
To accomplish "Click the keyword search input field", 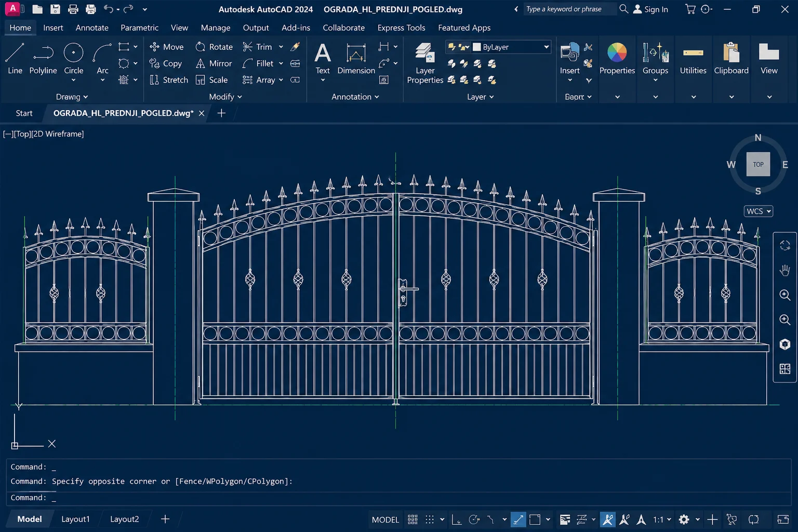I will 570,9.
